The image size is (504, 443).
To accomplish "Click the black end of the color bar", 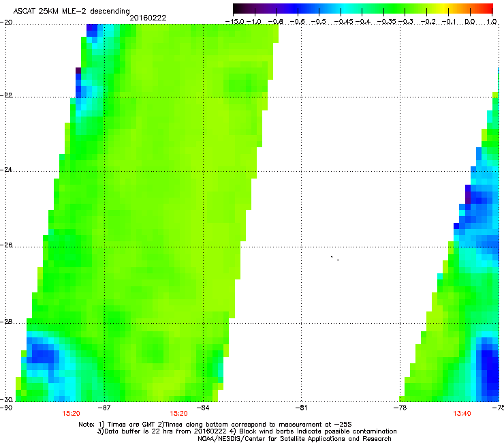I will 236,8.
